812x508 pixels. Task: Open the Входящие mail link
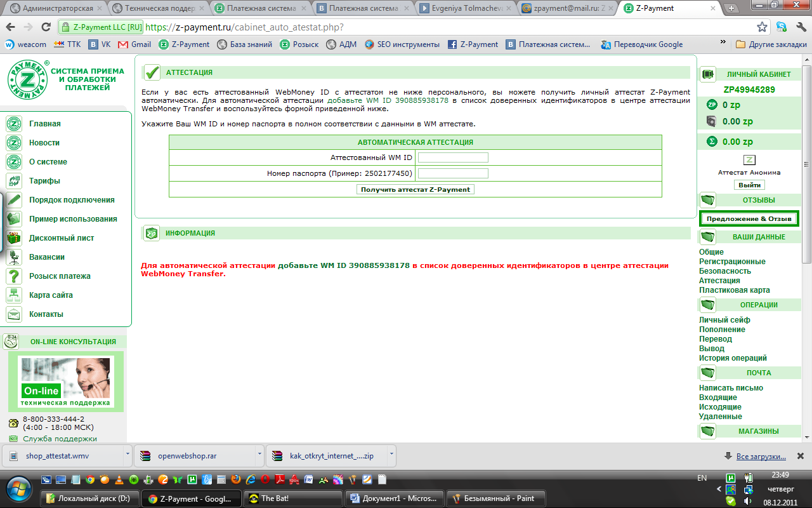coord(718,398)
